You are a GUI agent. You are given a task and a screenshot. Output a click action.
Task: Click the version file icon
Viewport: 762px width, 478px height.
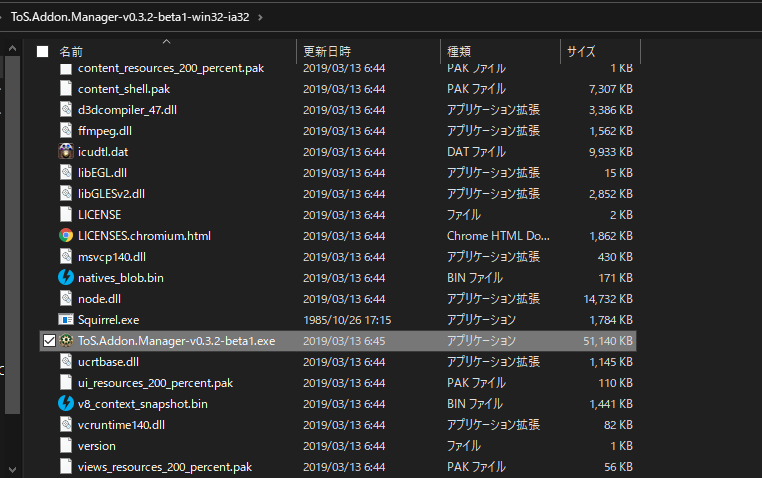pyautogui.click(x=66, y=445)
